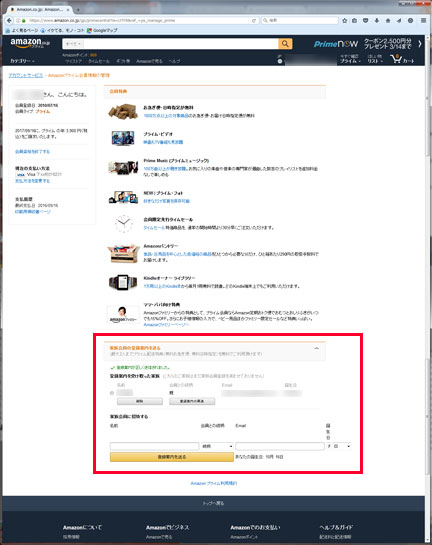This screenshot has width=432, height=545.
Task: Click the browser home icon
Action: point(388,21)
